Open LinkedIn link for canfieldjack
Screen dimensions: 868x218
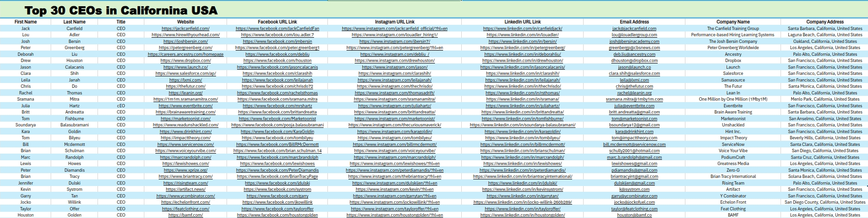click(x=522, y=29)
